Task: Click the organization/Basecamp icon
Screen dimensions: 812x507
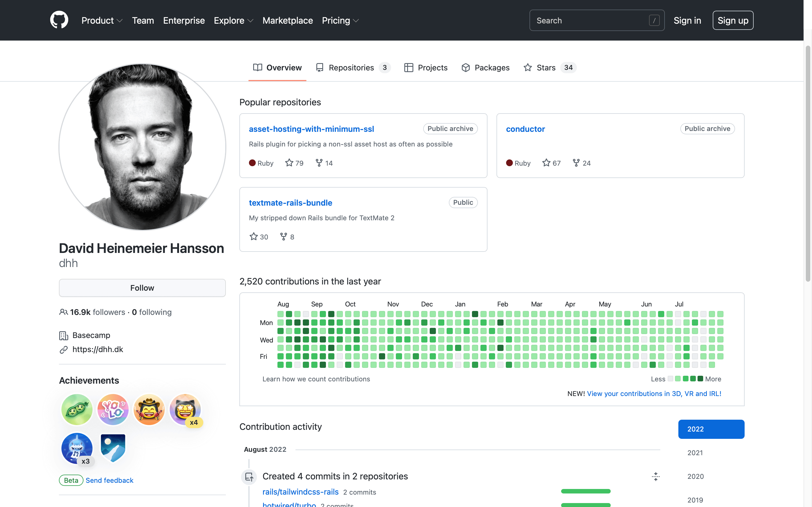Action: tap(63, 335)
